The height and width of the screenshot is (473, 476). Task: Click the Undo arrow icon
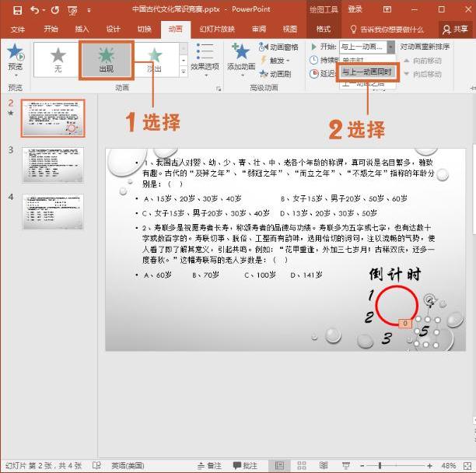coord(35,10)
